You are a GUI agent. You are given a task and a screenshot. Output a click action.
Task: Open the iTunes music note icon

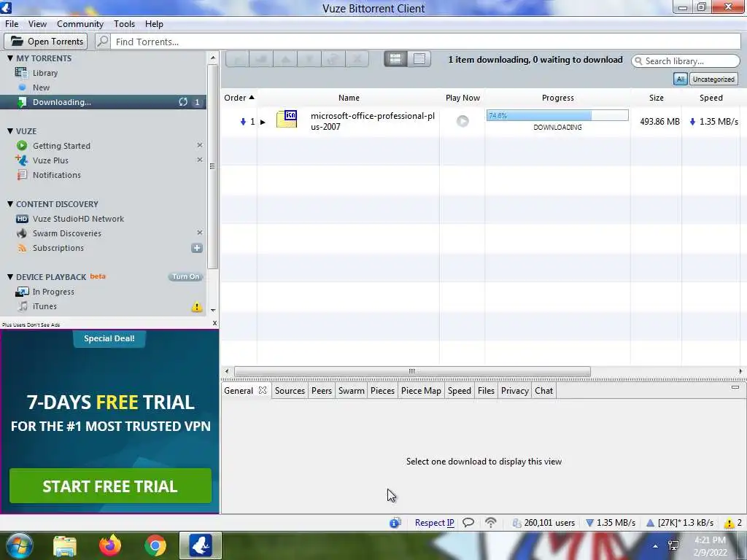pos(23,306)
